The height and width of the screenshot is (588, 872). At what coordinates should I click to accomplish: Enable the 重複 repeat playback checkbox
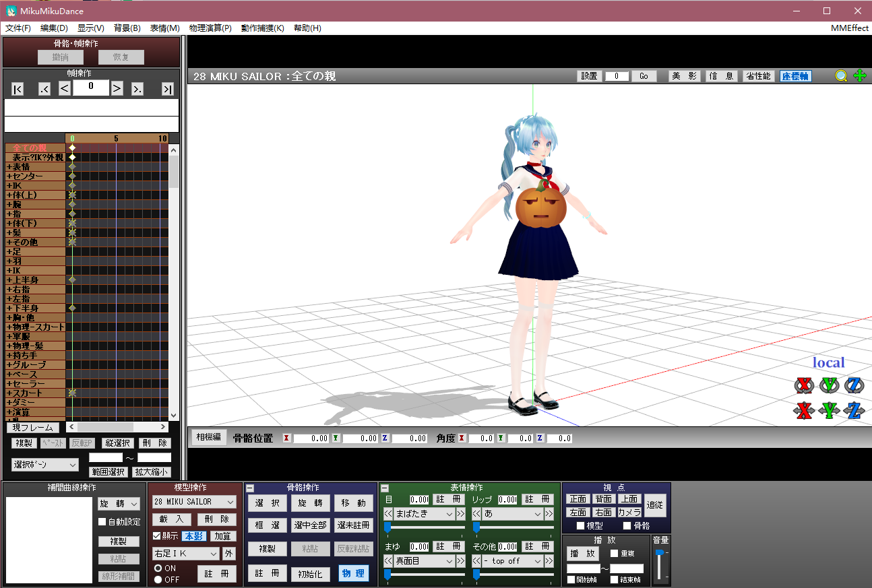coord(615,553)
